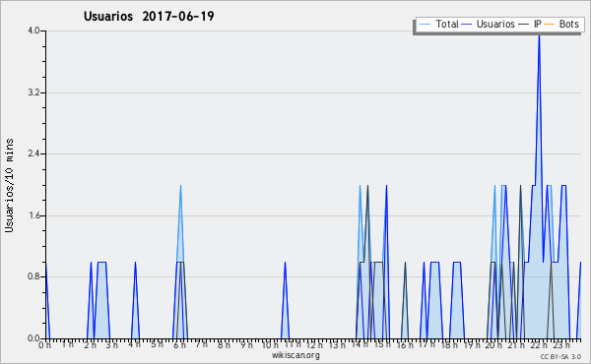The image size is (591, 364).
Task: Click the '1.6' y-axis value
Action: [33, 215]
